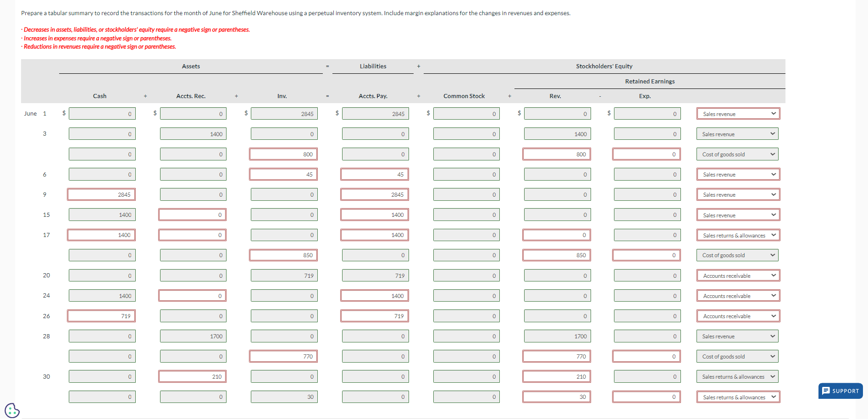Click Rev. field showing 850

click(557, 255)
